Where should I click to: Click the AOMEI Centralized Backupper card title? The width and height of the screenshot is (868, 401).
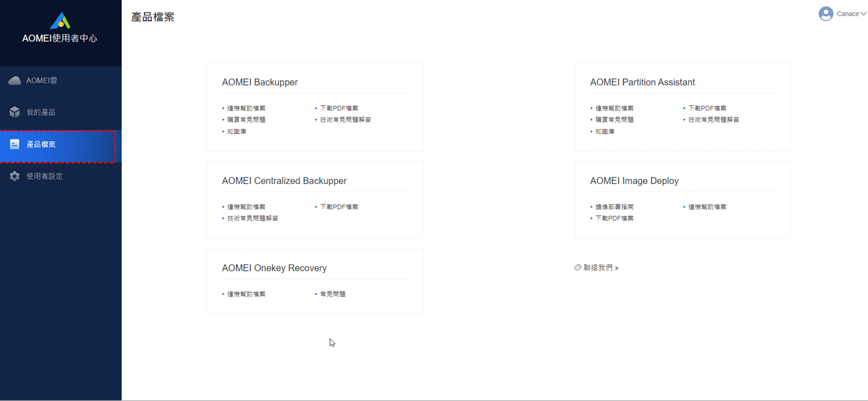(x=284, y=181)
